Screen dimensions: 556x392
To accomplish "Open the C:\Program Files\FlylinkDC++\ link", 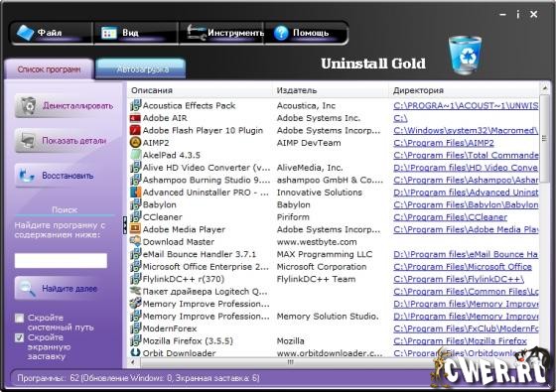I will pos(459,279).
